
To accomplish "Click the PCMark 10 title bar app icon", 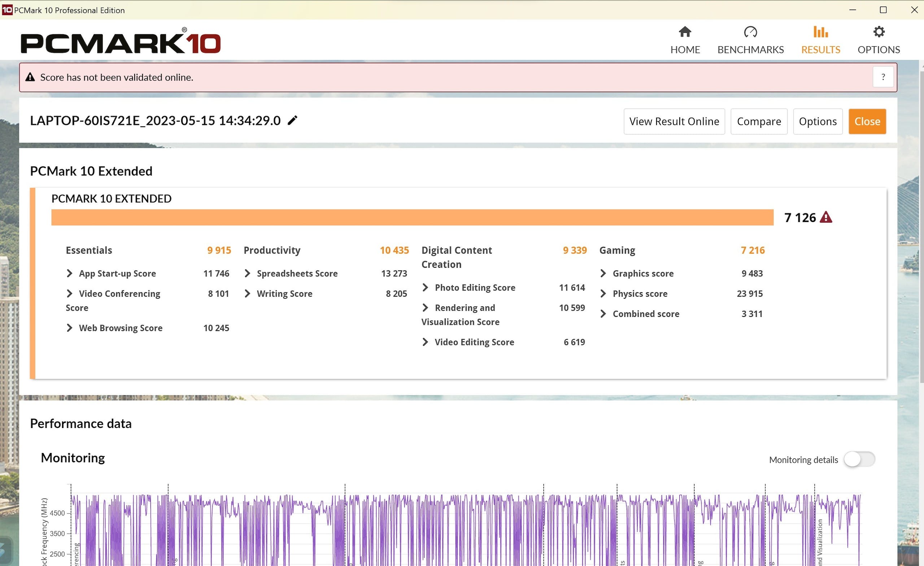I will (7, 10).
